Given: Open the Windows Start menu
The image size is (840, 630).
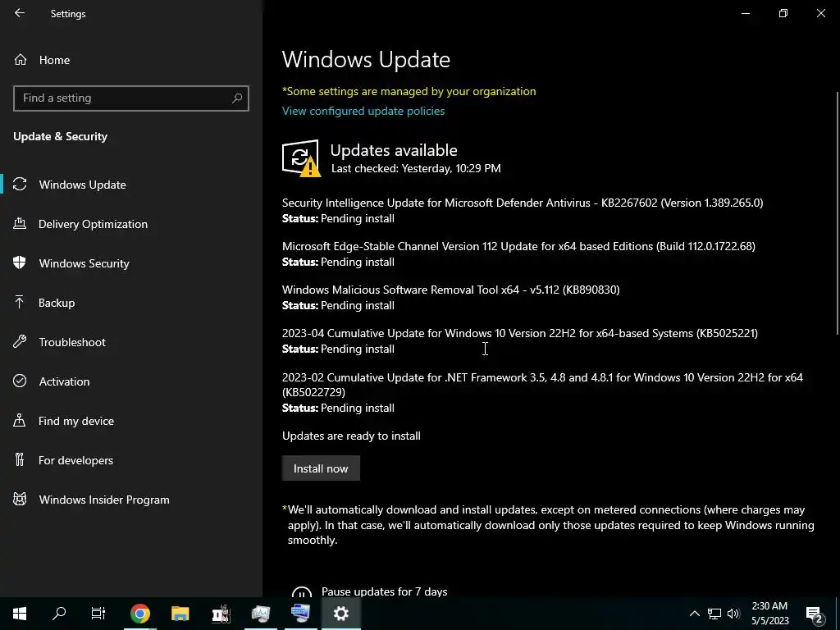Looking at the screenshot, I should [20, 614].
